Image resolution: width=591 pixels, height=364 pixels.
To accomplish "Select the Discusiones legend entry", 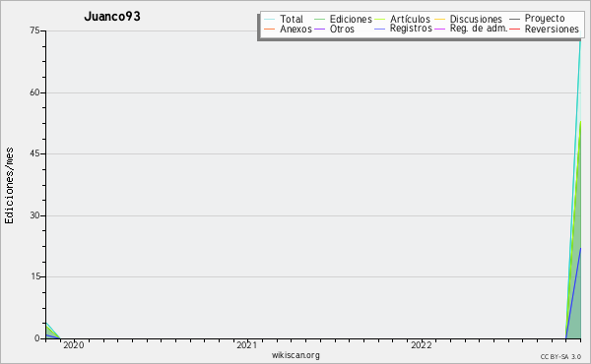I will [476, 19].
